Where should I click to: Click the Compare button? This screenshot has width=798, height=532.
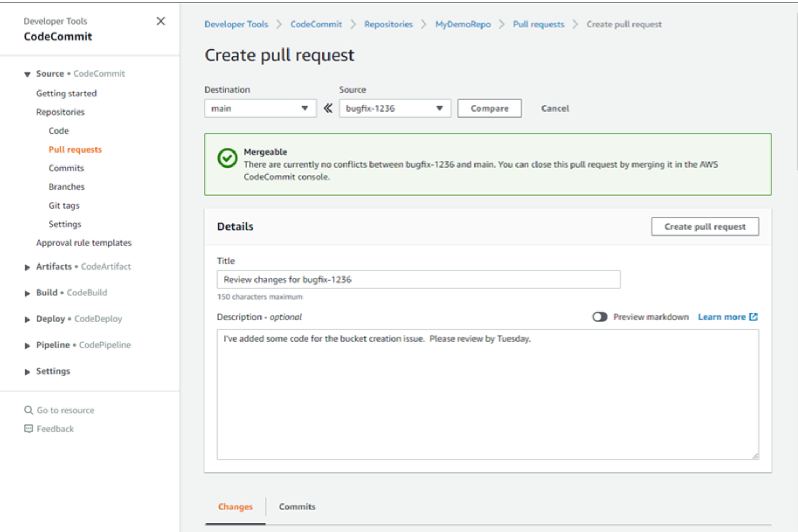(489, 108)
